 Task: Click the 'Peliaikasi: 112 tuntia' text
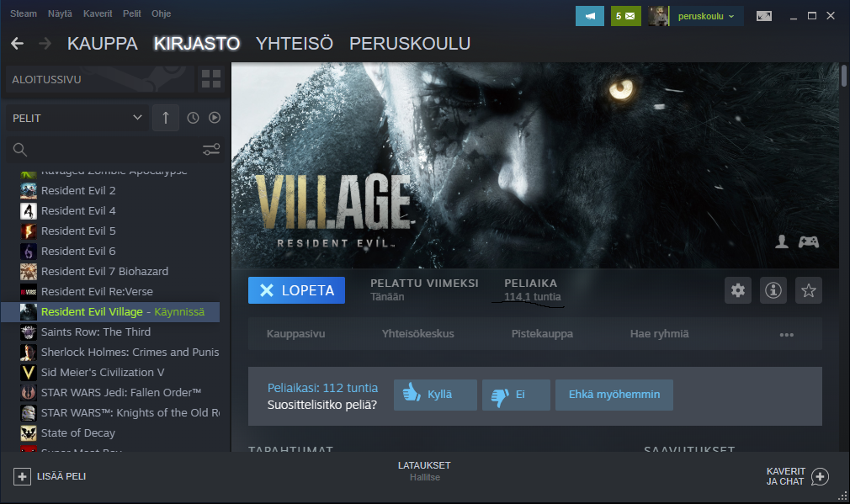tap(322, 388)
